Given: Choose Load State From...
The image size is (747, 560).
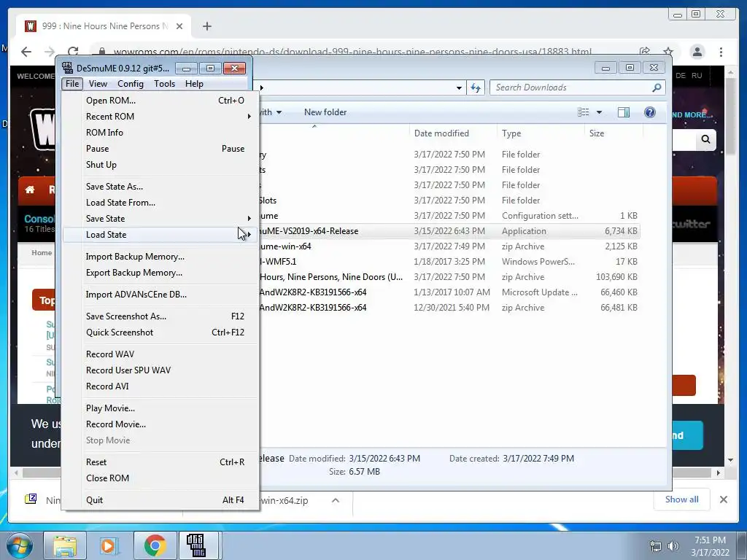Looking at the screenshot, I should pyautogui.click(x=161, y=203).
